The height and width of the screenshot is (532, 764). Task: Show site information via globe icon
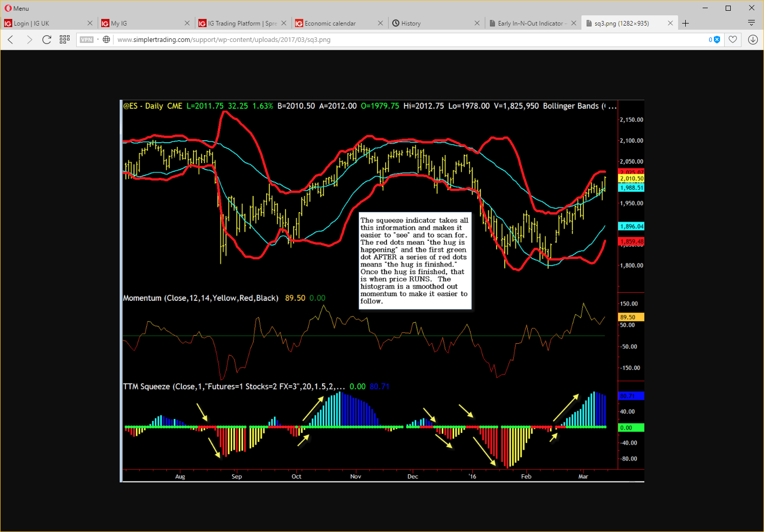click(106, 39)
